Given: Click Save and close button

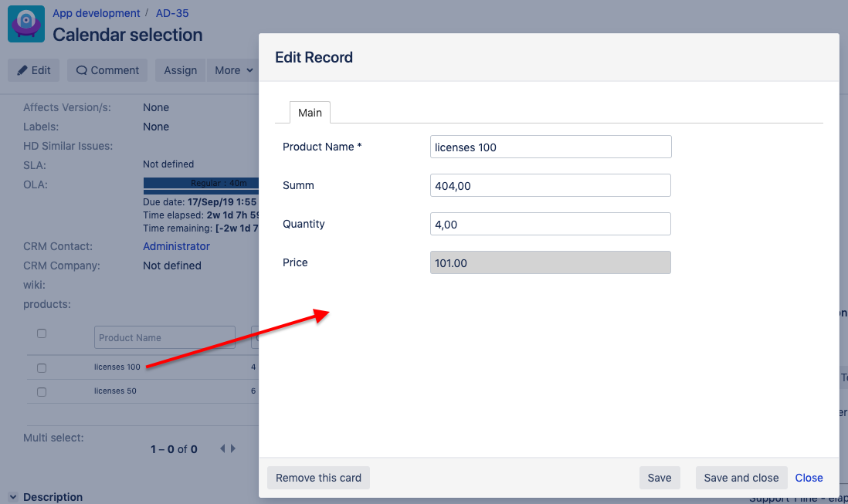Looking at the screenshot, I should (741, 478).
